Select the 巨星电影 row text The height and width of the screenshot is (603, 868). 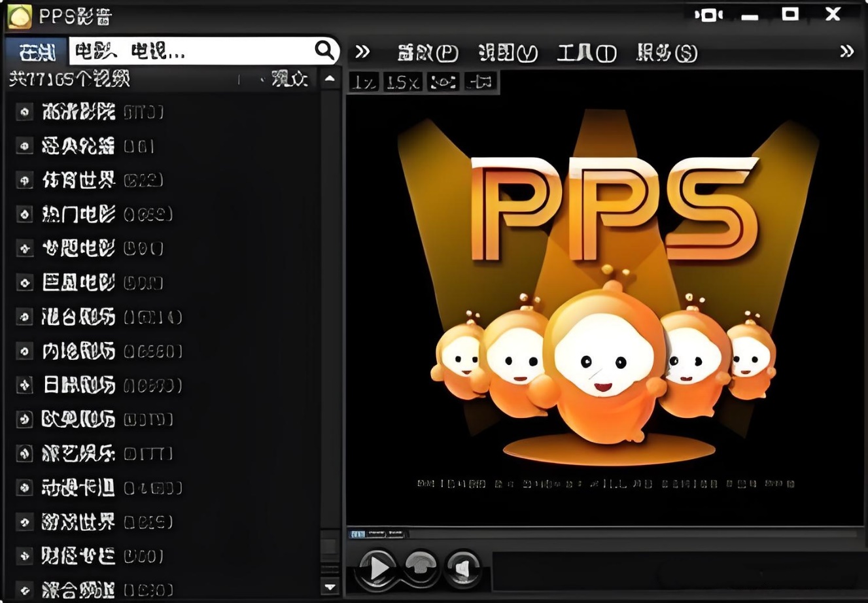tap(78, 283)
